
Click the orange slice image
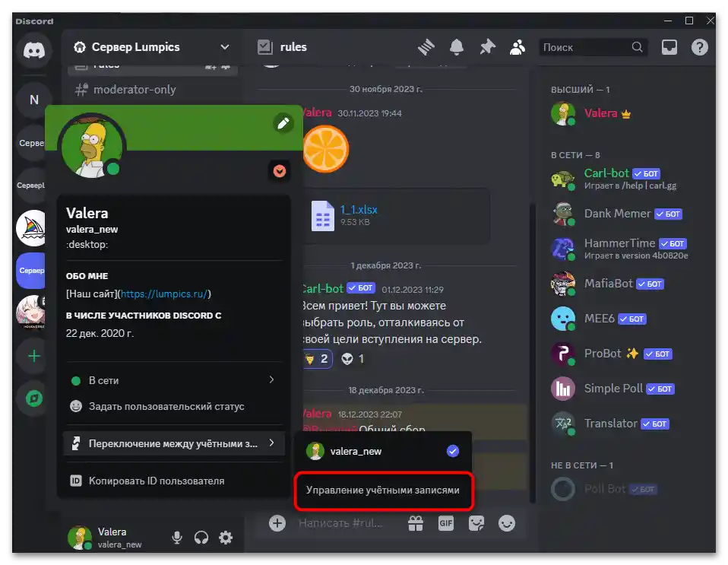(x=326, y=149)
